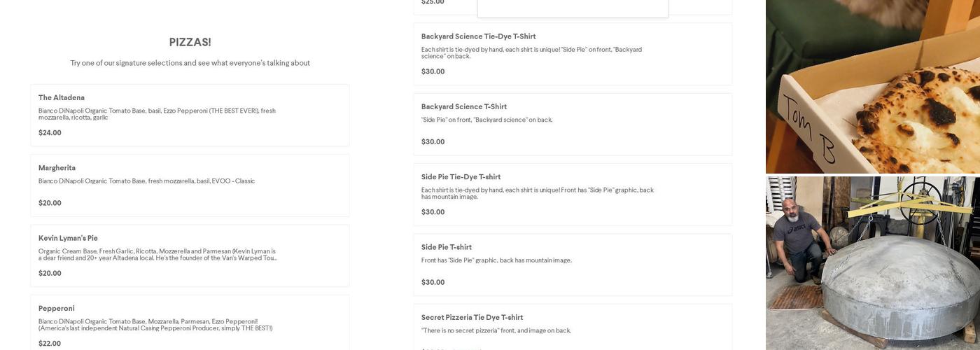
Task: Click The Altadena ingredients description
Action: (157, 114)
